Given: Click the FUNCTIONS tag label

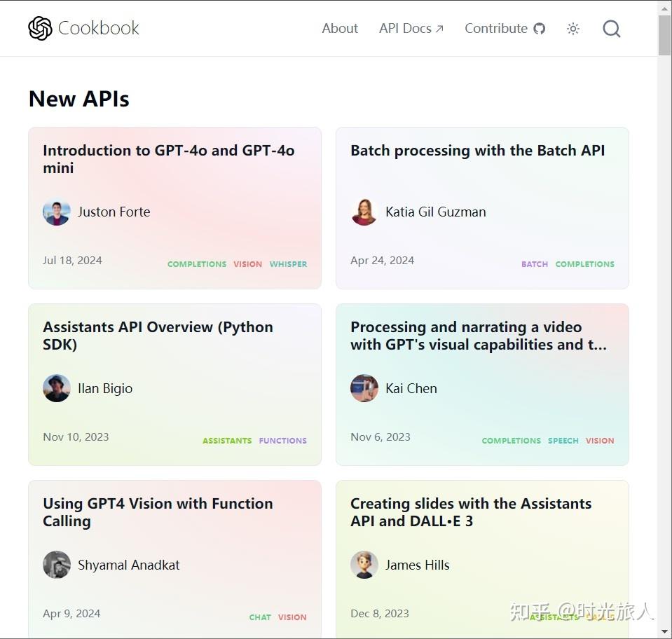Looking at the screenshot, I should 282,441.
